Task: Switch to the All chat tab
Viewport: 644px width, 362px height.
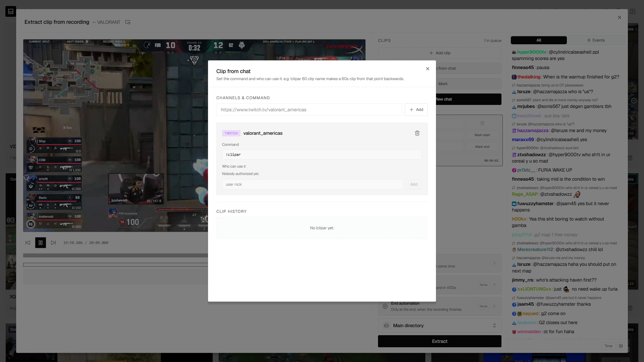Action: (x=539, y=40)
